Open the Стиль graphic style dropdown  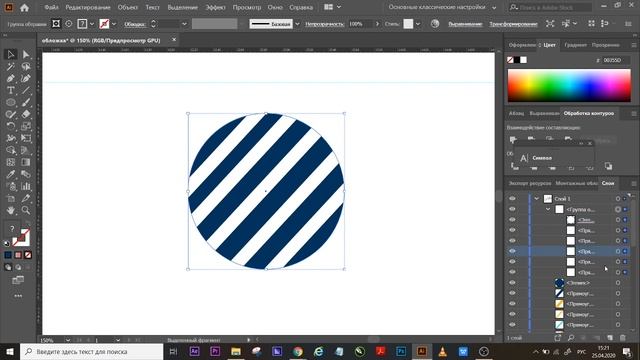418,24
